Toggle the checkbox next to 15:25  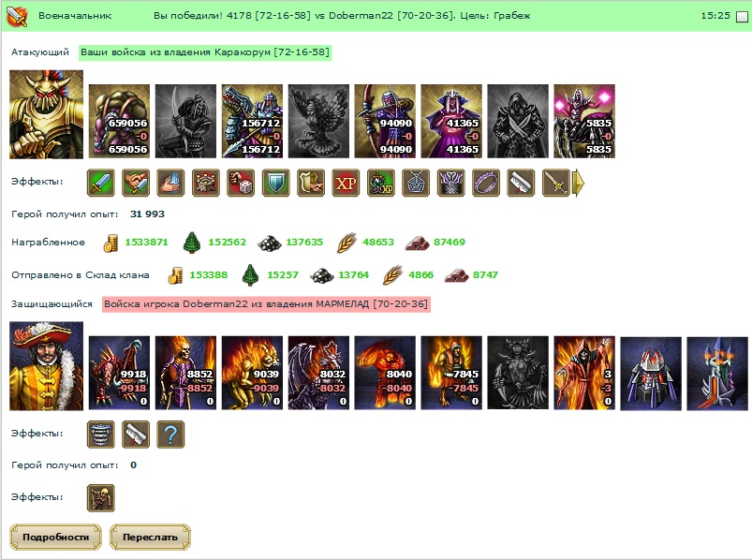point(742,16)
